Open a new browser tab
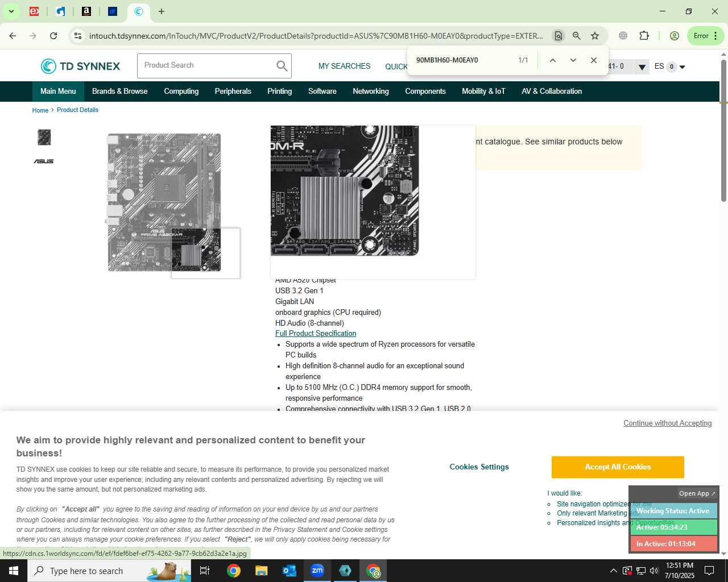The image size is (728, 582). 162,11
